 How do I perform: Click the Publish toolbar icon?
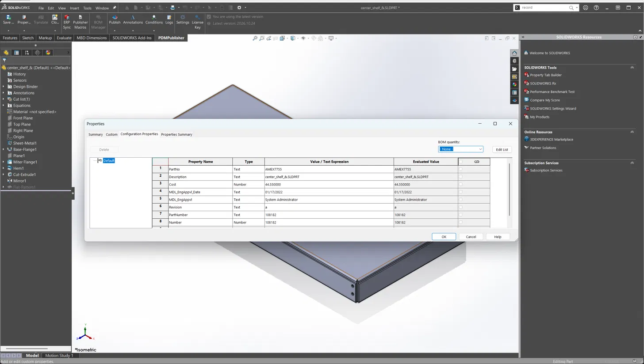[115, 19]
